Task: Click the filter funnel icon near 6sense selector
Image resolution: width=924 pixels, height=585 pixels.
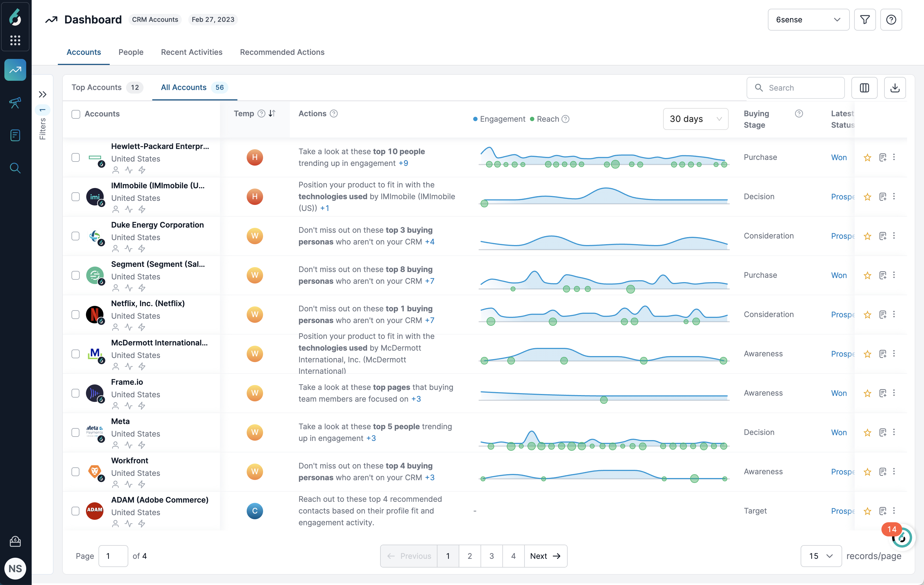Action: 865,20
